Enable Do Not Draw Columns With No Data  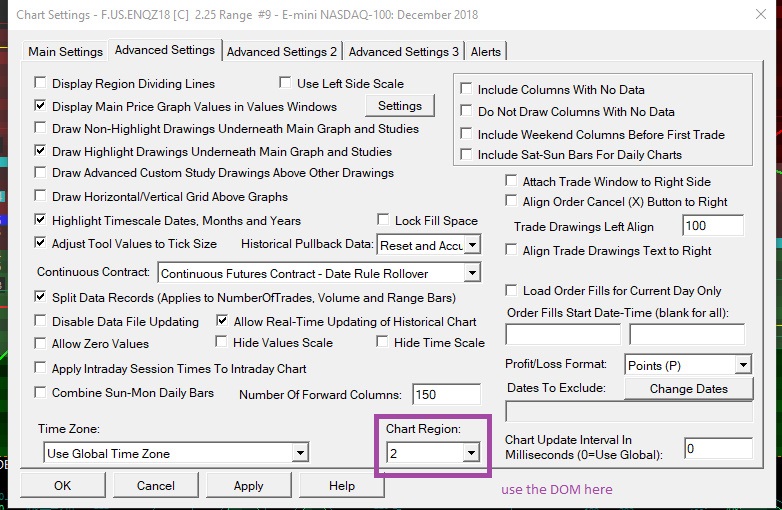[x=466, y=111]
